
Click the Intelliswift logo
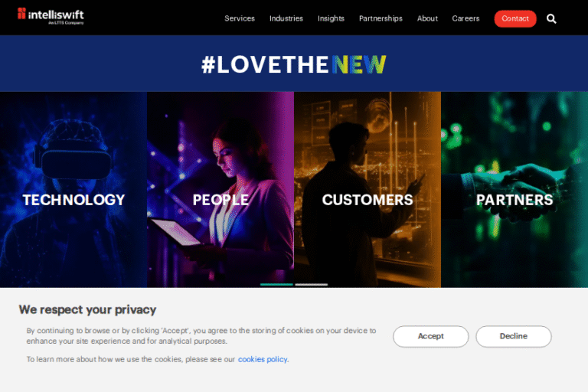(x=51, y=16)
